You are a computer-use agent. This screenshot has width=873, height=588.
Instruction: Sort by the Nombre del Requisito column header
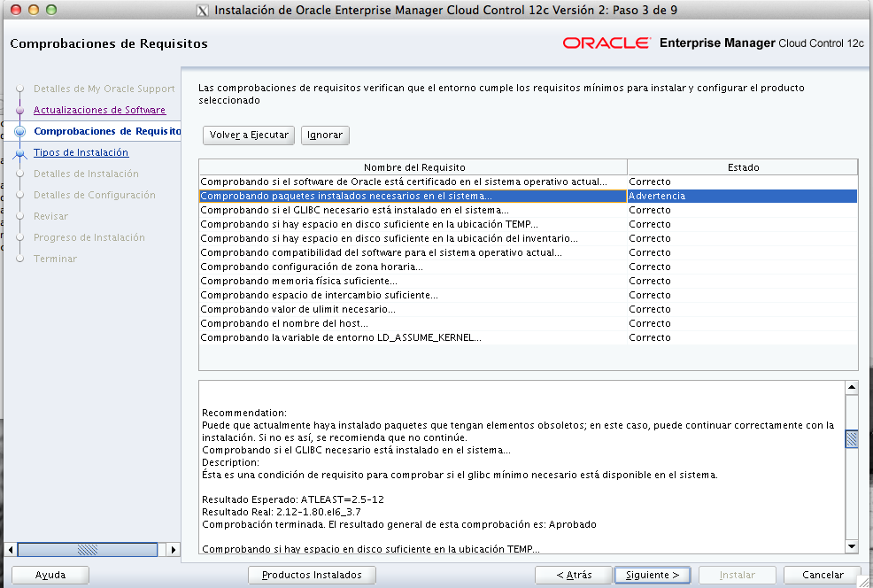413,167
